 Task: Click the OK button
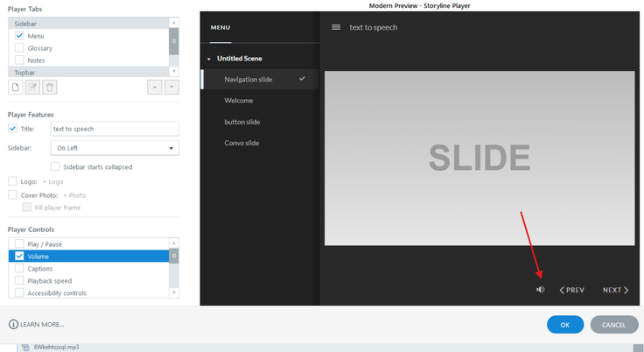[565, 325]
